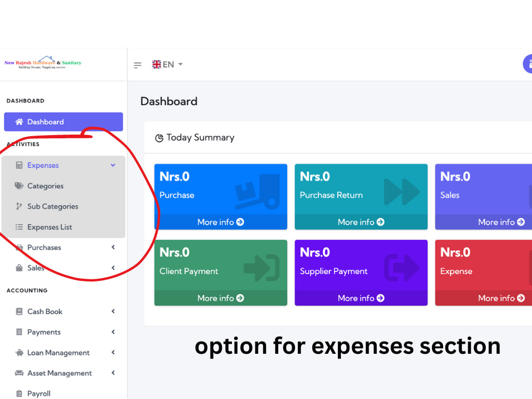Image resolution: width=532 pixels, height=399 pixels.
Task: Collapse the Expenses menu
Action: click(63, 165)
